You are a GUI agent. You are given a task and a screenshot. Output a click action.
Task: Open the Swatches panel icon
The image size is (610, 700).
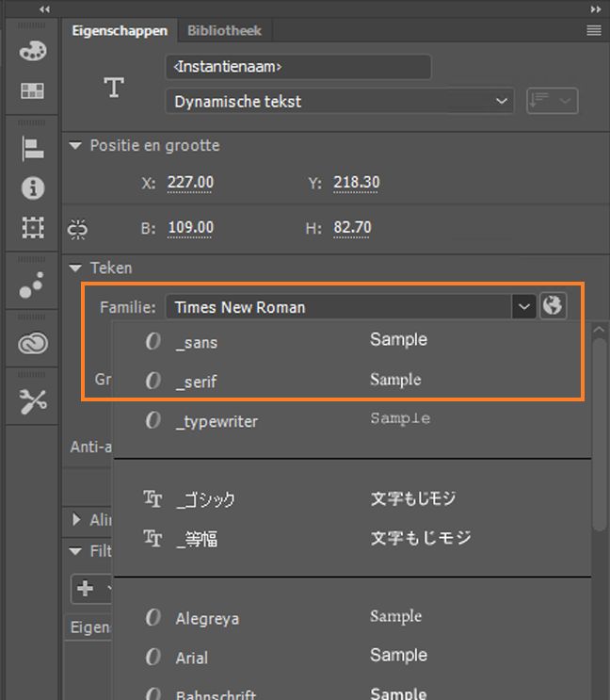33,90
